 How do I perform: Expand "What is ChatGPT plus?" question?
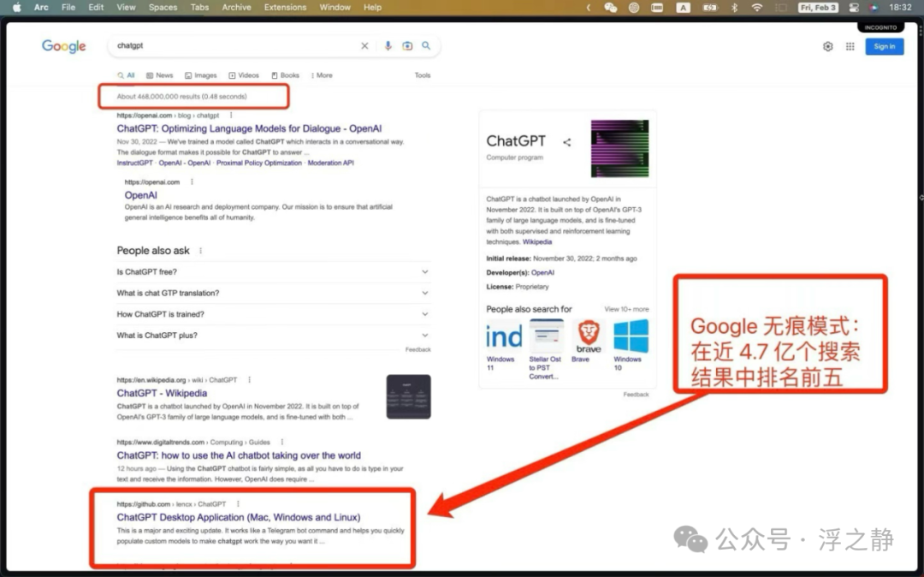coord(273,336)
